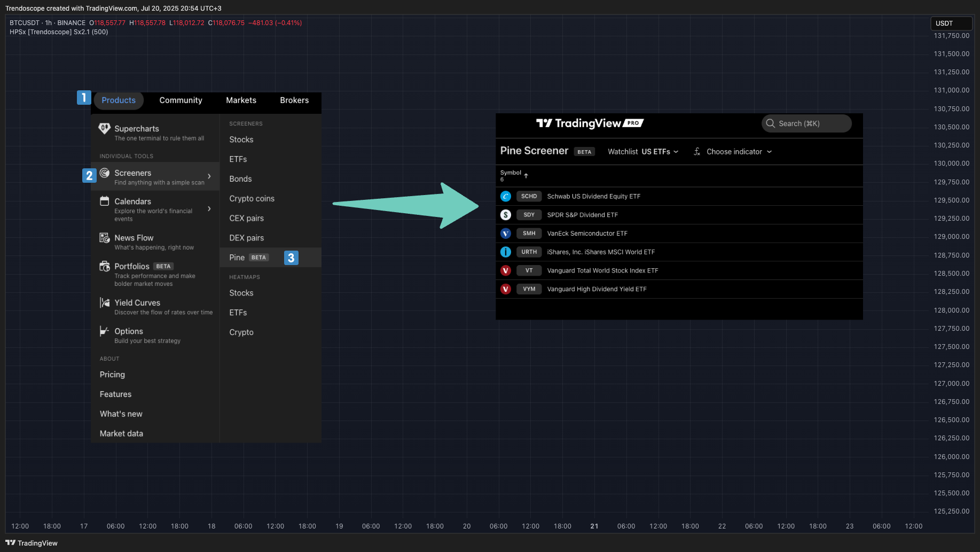The height and width of the screenshot is (552, 980).
Task: Select the URTH ticker badge
Action: (x=529, y=252)
